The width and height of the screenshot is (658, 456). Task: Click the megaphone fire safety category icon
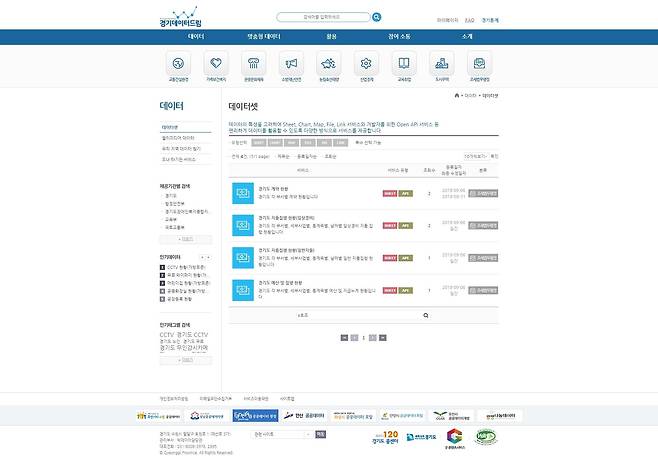(290, 64)
